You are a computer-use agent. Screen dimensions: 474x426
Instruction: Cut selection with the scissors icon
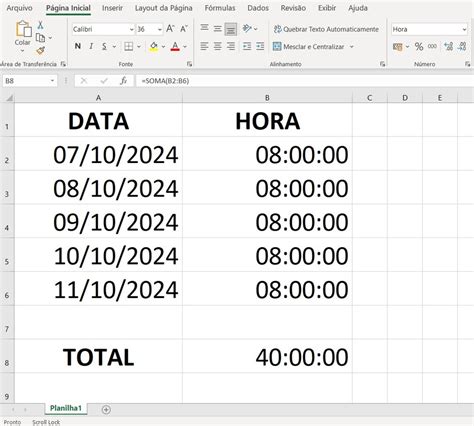click(40, 25)
